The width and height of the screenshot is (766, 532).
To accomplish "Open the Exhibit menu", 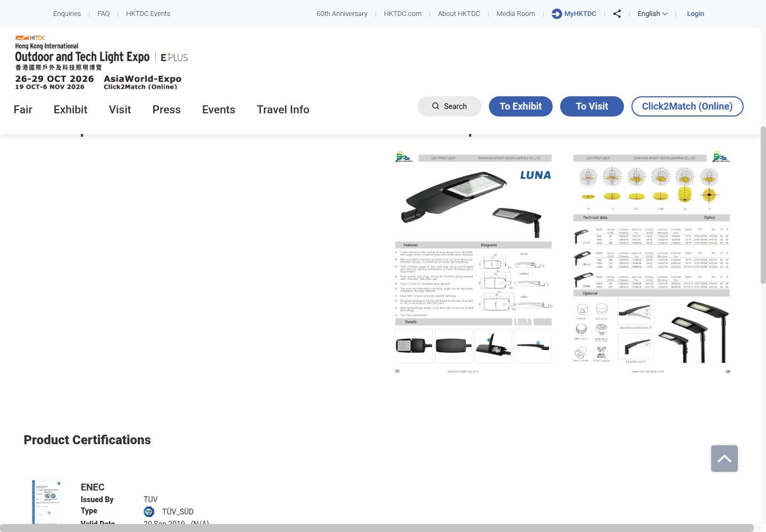I will click(x=70, y=110).
